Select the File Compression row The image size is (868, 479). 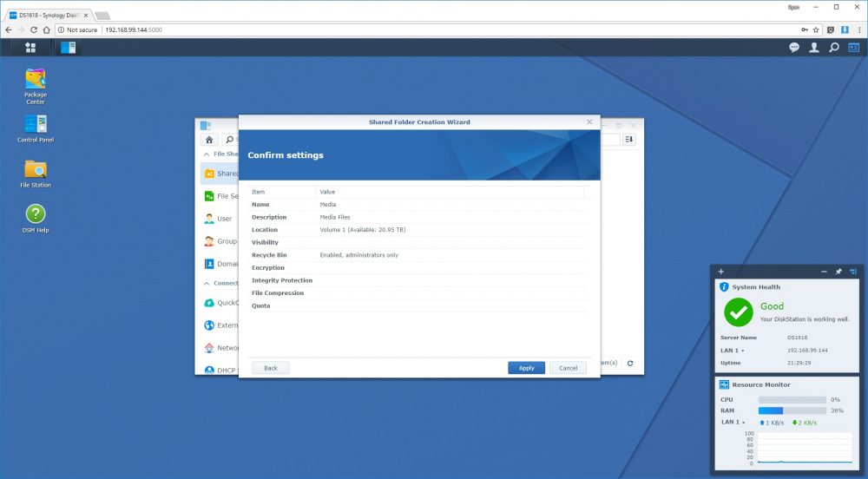(x=418, y=293)
